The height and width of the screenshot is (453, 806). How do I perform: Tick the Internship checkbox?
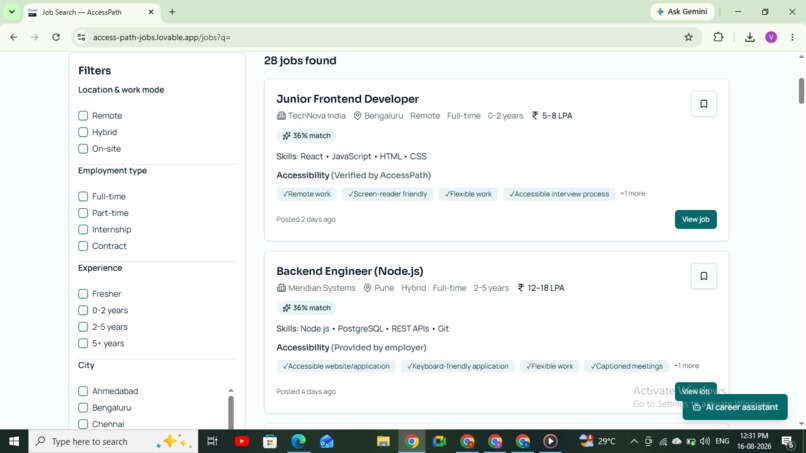click(83, 229)
